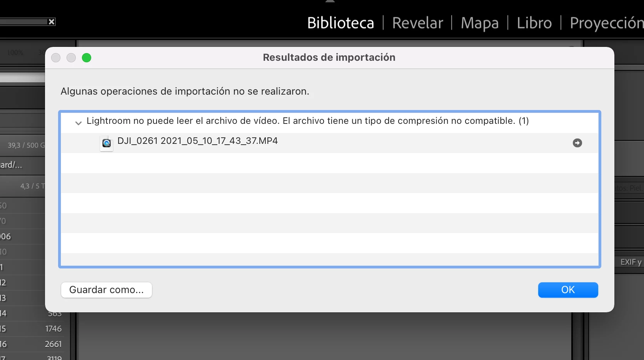Select the DJI_0261 2021_05_10_17_43_37.MP4 file row
This screenshot has height=360, width=644.
(x=330, y=143)
